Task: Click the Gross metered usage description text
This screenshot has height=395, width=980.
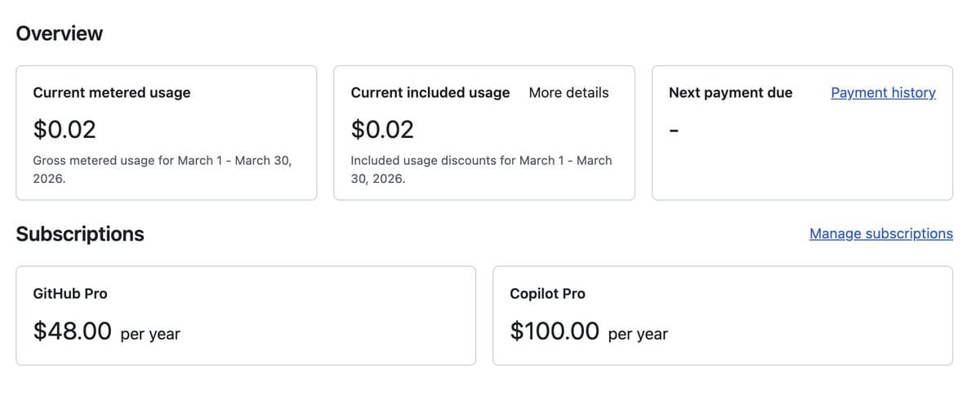Action: pyautogui.click(x=162, y=169)
